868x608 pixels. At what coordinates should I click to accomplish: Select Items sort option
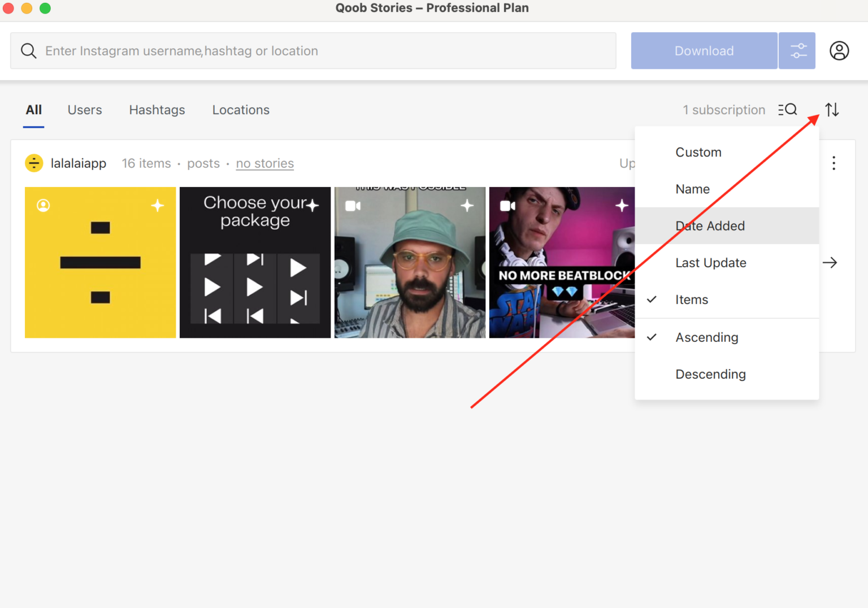click(692, 299)
